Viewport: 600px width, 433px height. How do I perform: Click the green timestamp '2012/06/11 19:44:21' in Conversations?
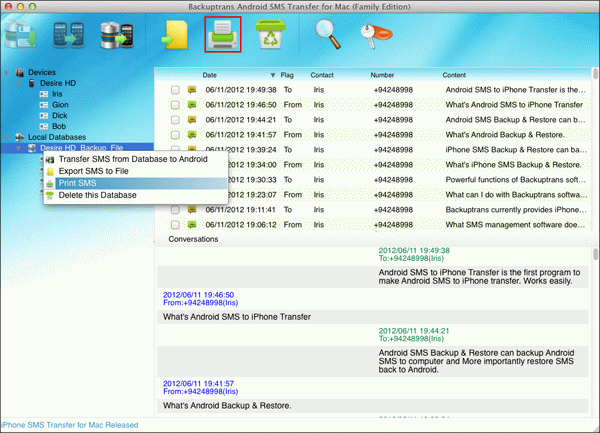pos(414,331)
